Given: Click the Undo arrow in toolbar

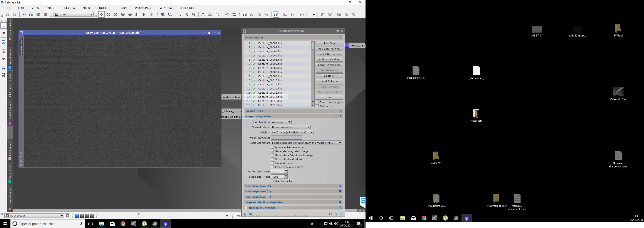Looking at the screenshot, I should (7, 15).
